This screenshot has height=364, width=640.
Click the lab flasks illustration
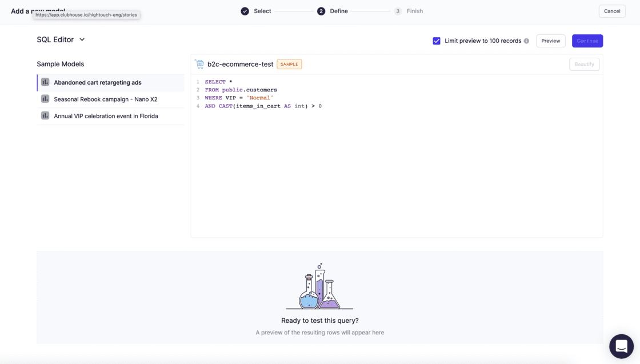click(319, 286)
